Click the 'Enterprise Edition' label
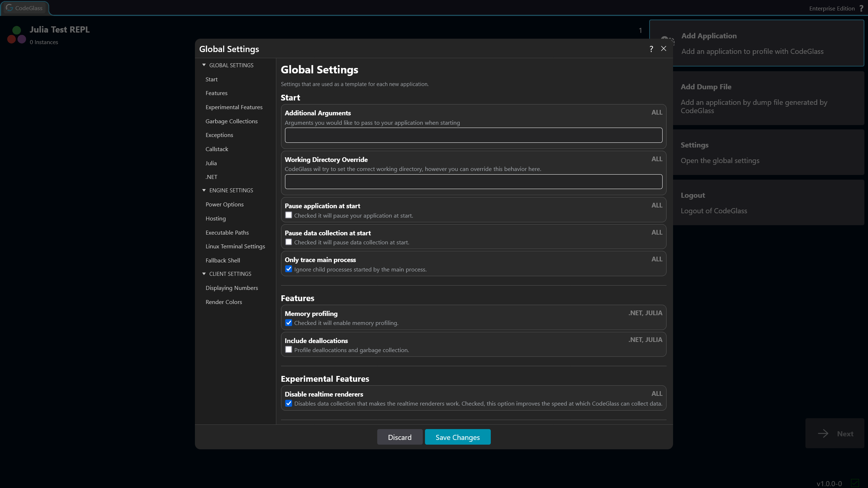Viewport: 868px width, 488px height. coord(832,8)
